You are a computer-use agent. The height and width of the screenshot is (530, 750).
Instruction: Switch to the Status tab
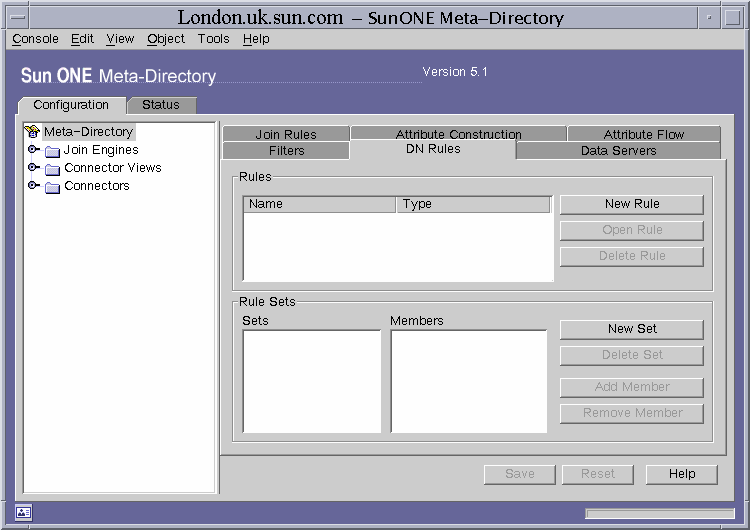point(161,105)
